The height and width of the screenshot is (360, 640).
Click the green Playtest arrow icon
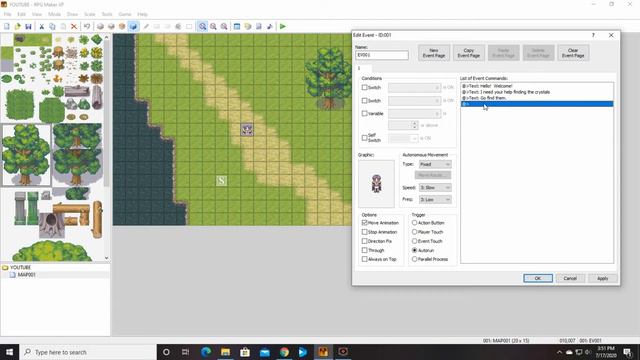[x=282, y=27]
